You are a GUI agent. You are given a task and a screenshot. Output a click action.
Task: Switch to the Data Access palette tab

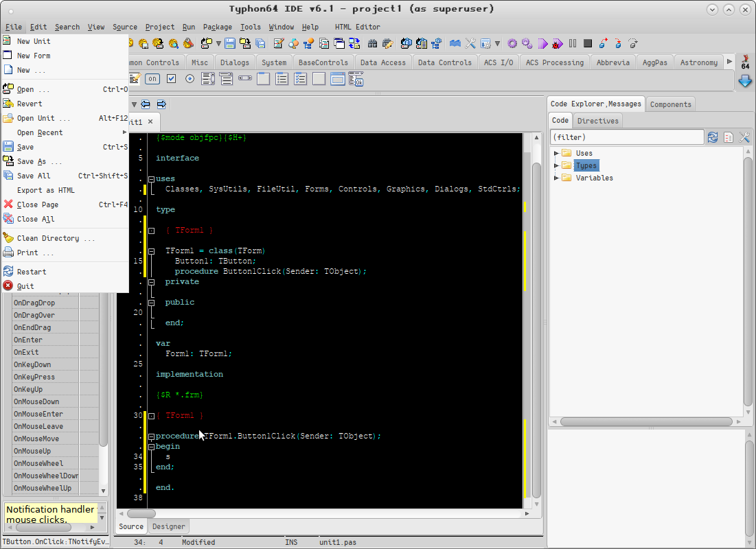point(383,62)
